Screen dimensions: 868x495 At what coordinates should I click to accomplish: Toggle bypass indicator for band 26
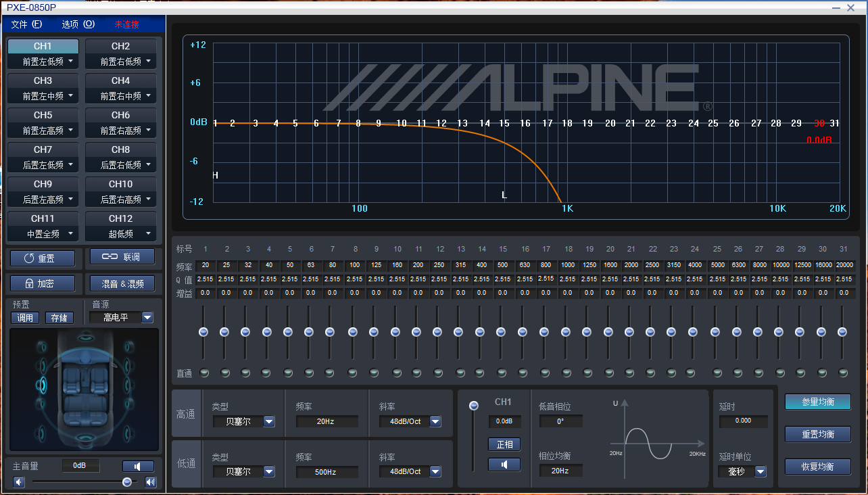click(738, 373)
